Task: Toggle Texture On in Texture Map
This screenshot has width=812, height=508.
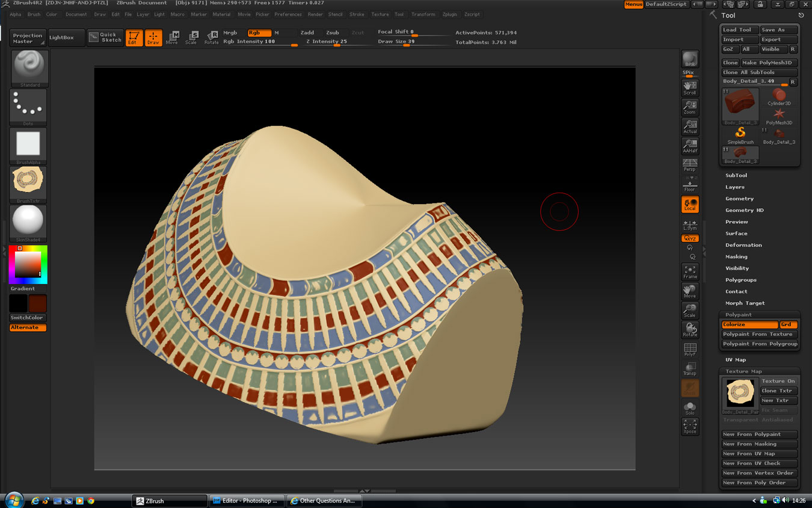Action: pyautogui.click(x=778, y=381)
